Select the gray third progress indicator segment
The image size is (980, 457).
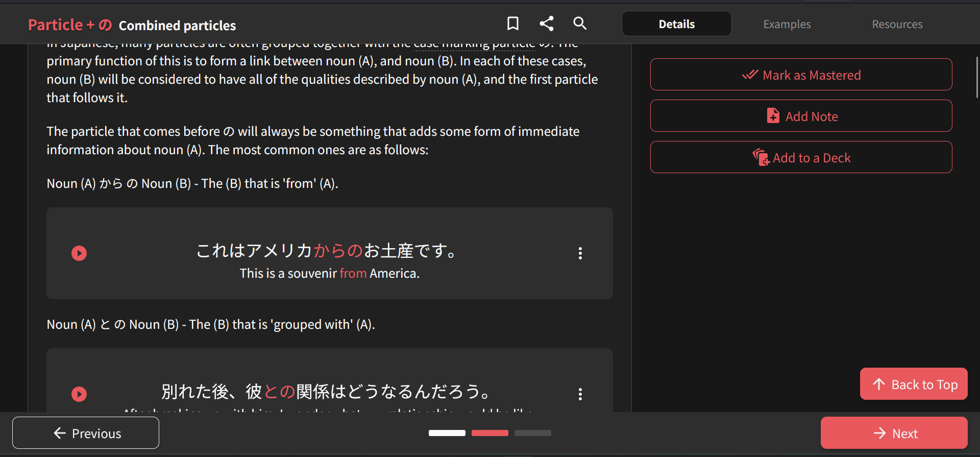tap(532, 433)
